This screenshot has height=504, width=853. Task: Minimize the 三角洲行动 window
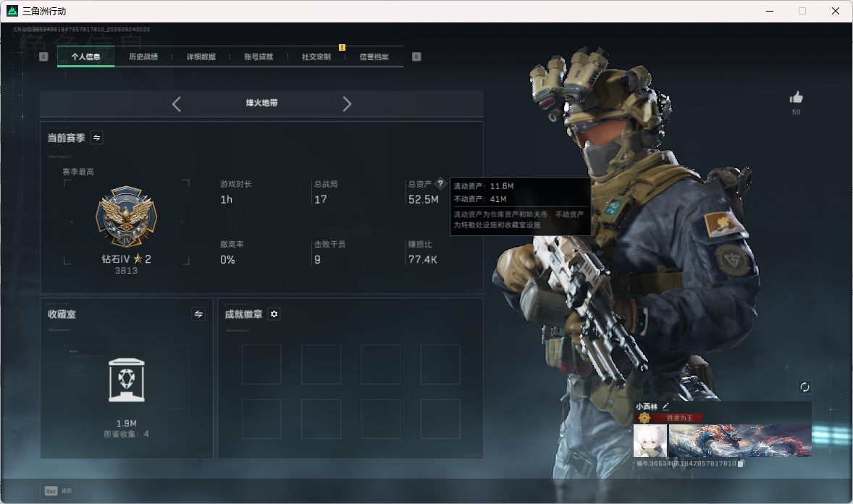770,11
